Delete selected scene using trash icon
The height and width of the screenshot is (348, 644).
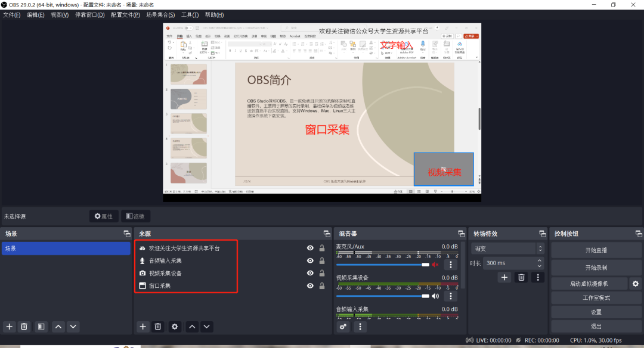point(24,327)
